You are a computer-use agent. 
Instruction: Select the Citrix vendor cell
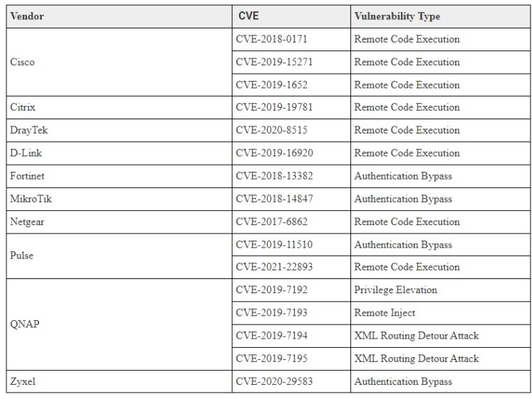pos(23,107)
